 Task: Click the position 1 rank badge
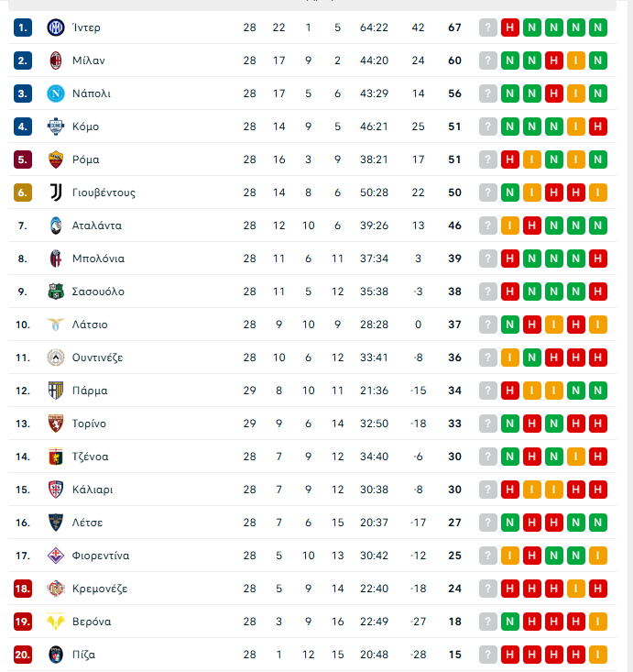[23, 28]
